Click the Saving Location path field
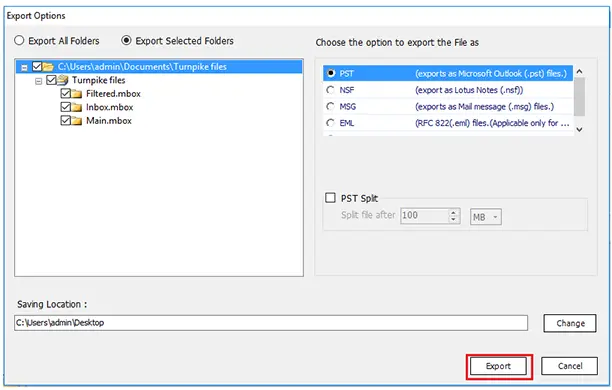612x390 pixels. 271,323
